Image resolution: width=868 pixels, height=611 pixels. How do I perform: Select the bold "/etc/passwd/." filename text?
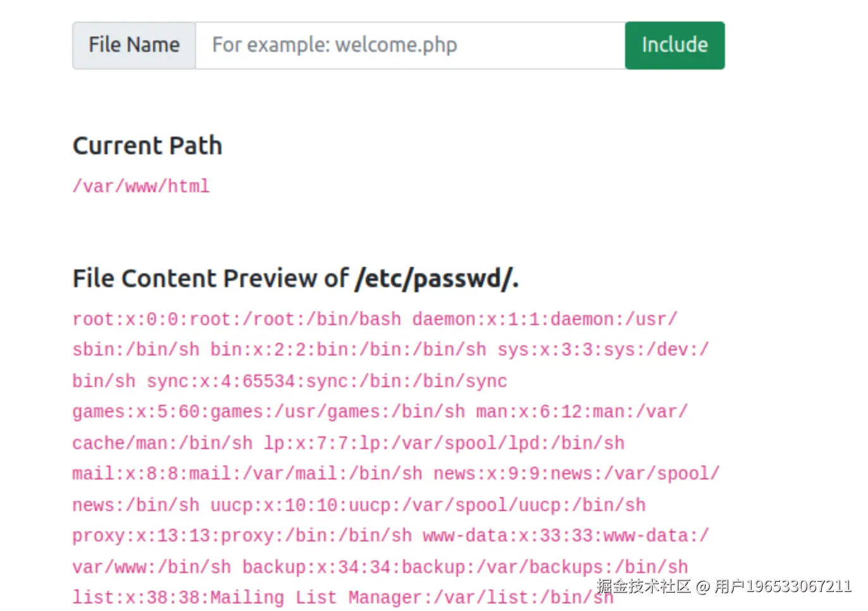[437, 279]
